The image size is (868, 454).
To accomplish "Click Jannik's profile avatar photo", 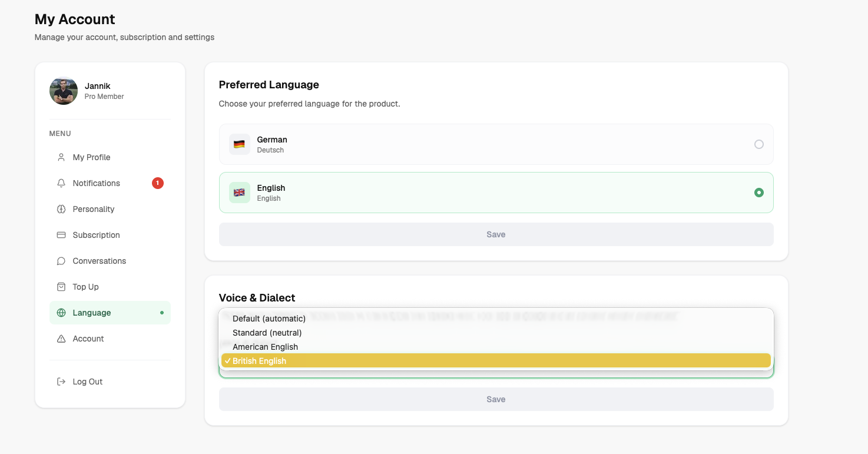I will [x=64, y=91].
